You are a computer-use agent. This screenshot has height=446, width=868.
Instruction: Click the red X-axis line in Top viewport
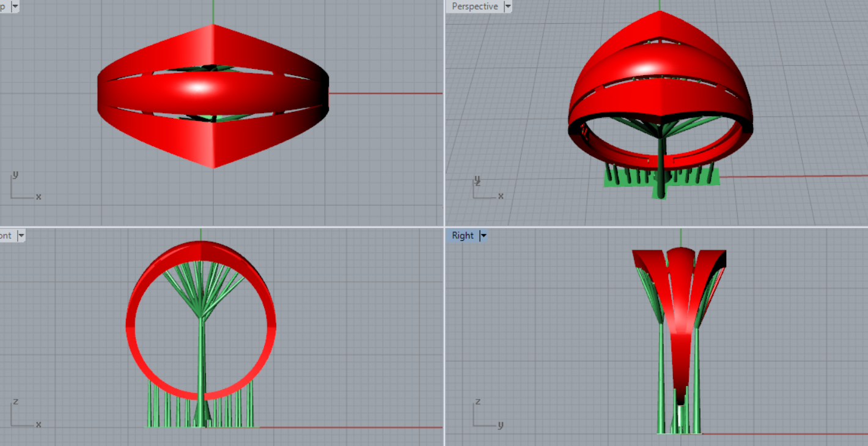(x=385, y=93)
